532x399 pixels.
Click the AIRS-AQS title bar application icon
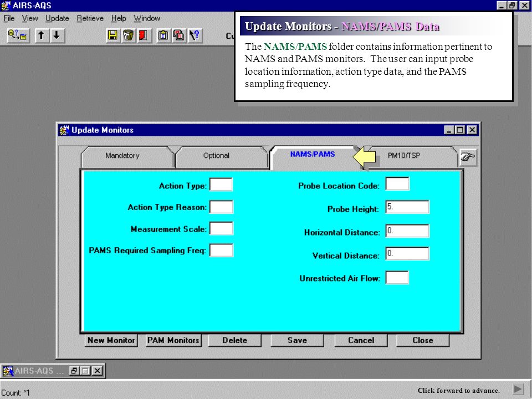tap(6, 6)
